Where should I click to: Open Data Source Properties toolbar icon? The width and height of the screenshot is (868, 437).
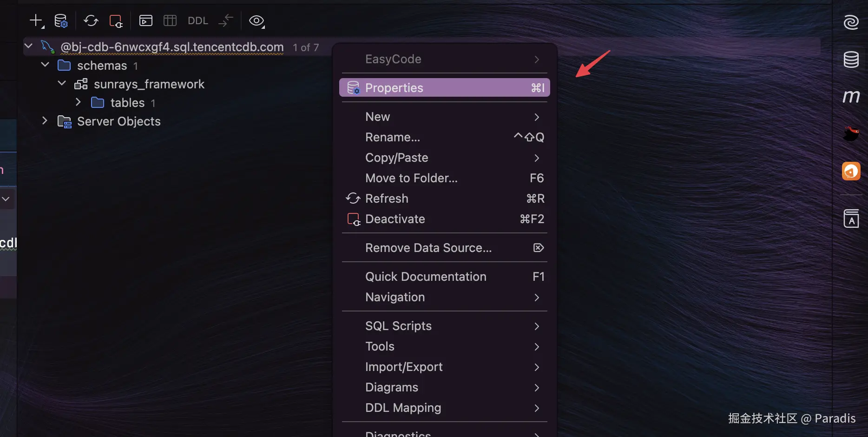pos(61,20)
